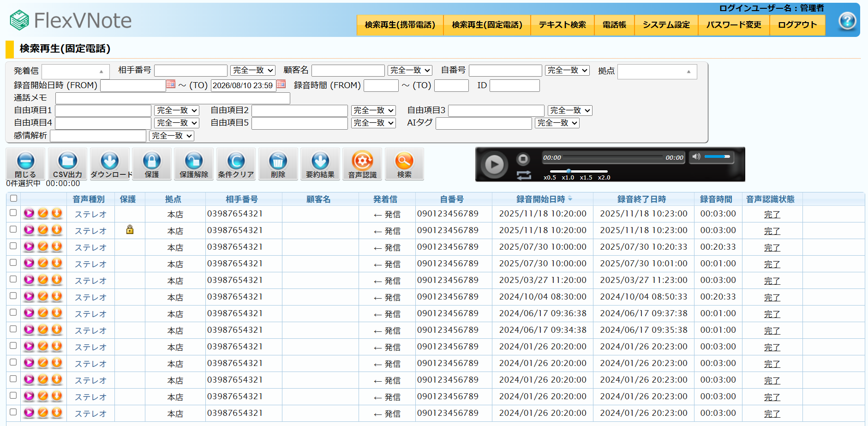
Task: Select checkbox for 2024/06/17 09:36:38 row
Action: point(13,312)
